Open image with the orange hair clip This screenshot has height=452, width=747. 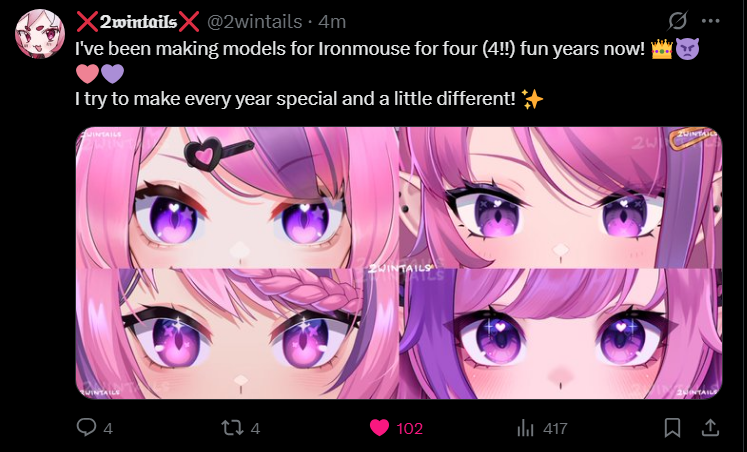561,197
